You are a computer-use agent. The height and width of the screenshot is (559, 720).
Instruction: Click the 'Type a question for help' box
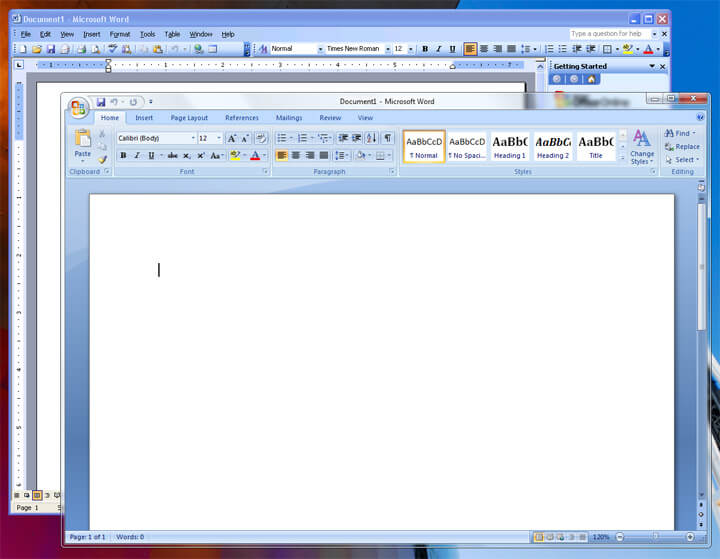point(611,34)
